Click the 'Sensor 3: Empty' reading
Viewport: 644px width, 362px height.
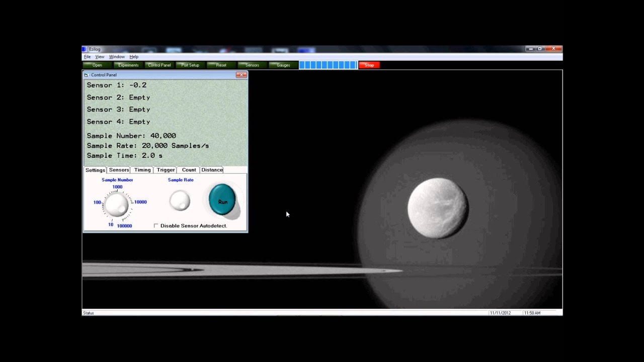(118, 110)
